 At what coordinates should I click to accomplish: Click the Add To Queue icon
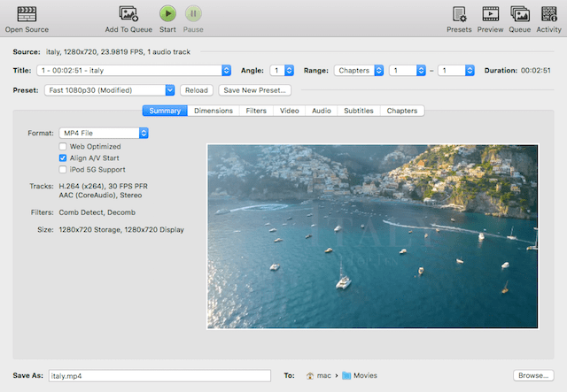tap(128, 14)
